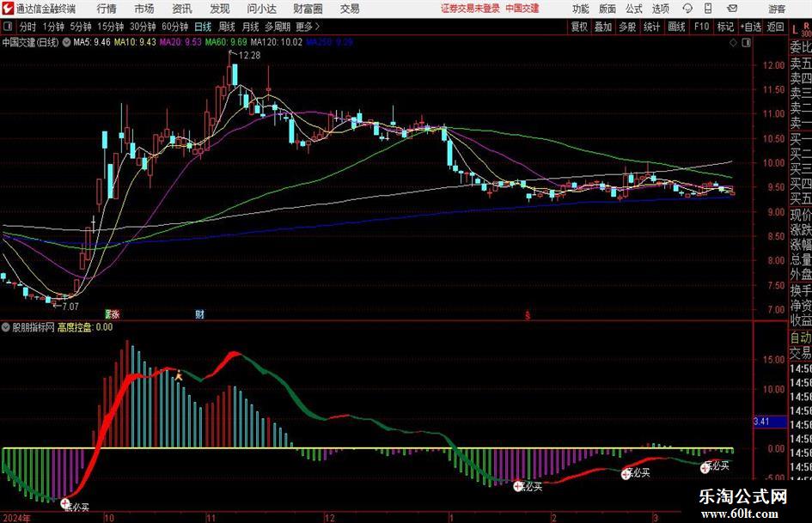812x523 pixels.
Task: Open sub-indicator dropdown beside 股朋指标网
Action: 6,327
